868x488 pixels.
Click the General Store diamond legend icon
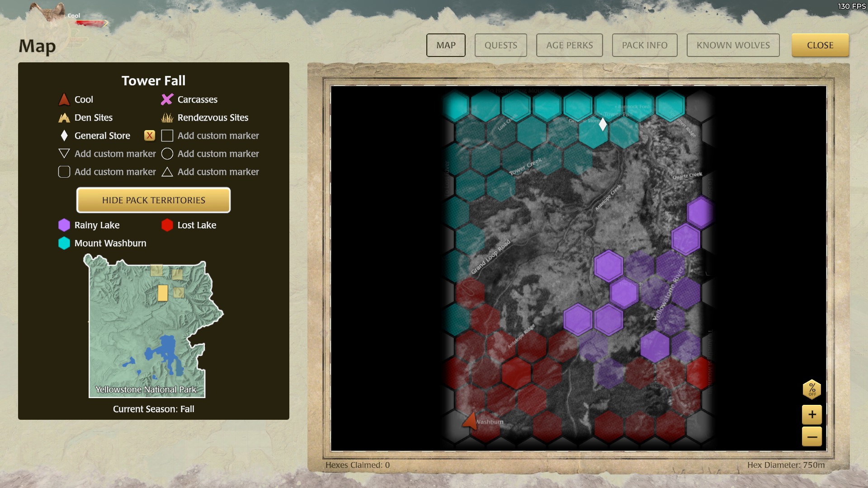[64, 136]
